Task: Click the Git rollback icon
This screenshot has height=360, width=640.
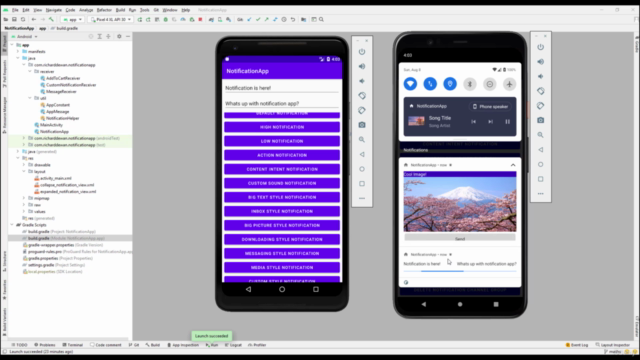Action: point(293,19)
